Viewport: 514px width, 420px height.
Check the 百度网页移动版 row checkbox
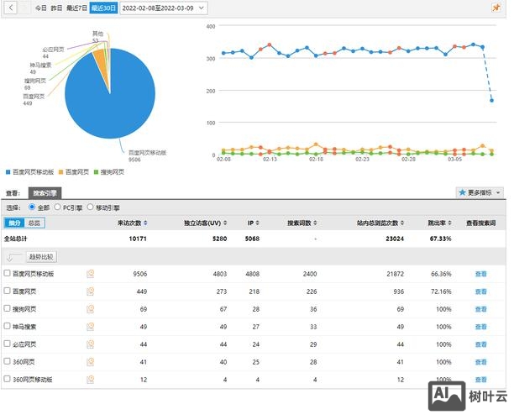click(8, 274)
